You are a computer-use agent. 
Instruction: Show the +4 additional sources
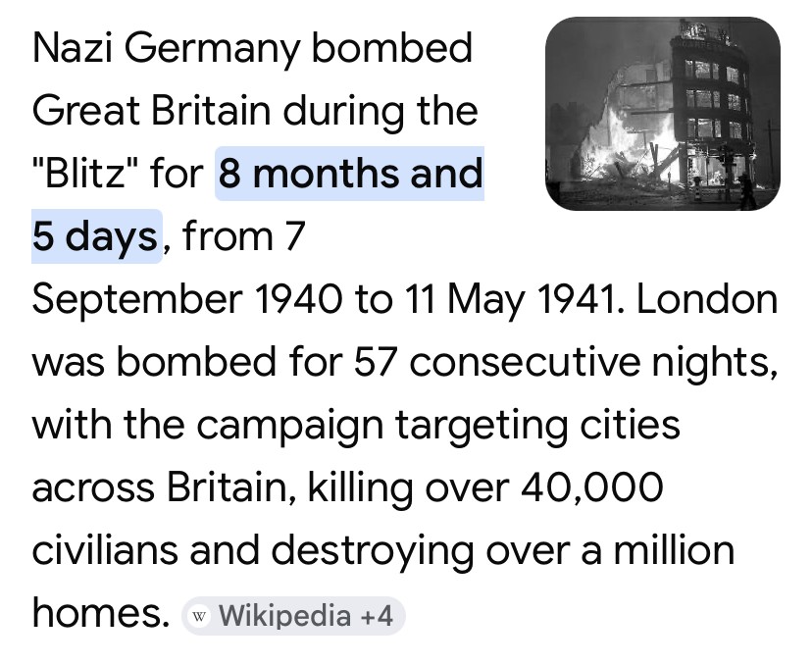378,617
